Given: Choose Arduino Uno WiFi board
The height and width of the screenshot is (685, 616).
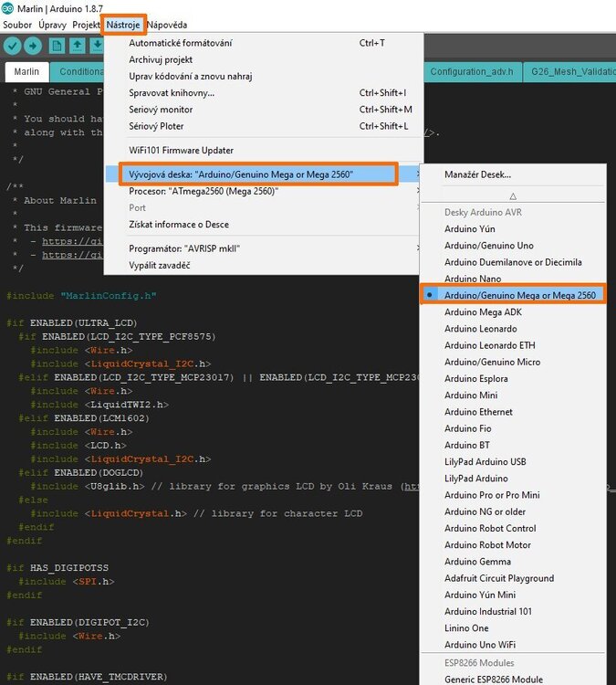Looking at the screenshot, I should click(x=513, y=645).
